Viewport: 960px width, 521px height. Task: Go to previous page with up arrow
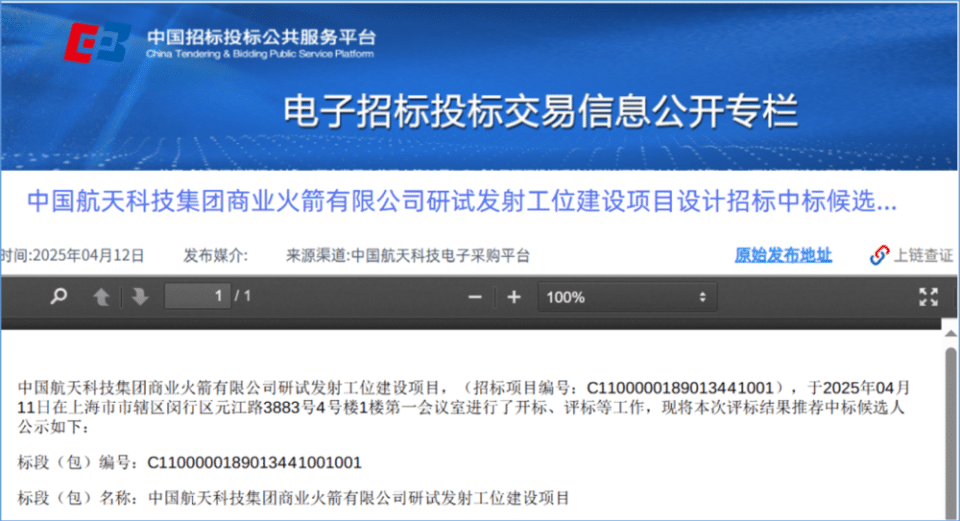pyautogui.click(x=101, y=297)
